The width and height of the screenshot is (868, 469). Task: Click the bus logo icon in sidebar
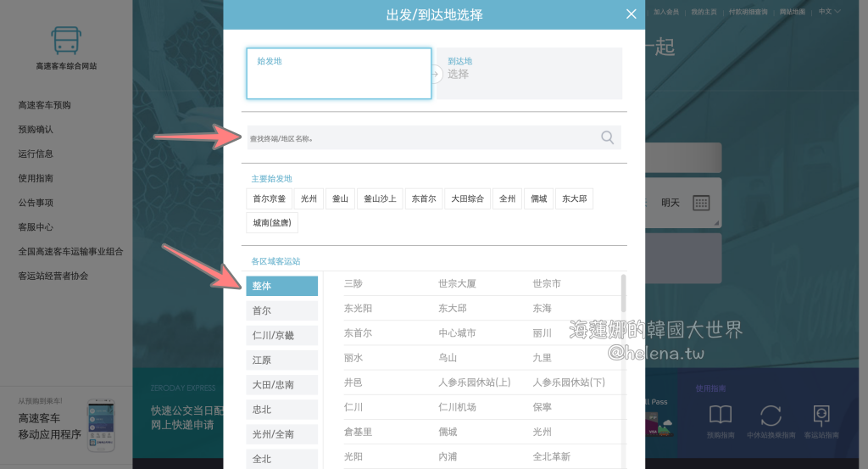click(66, 41)
